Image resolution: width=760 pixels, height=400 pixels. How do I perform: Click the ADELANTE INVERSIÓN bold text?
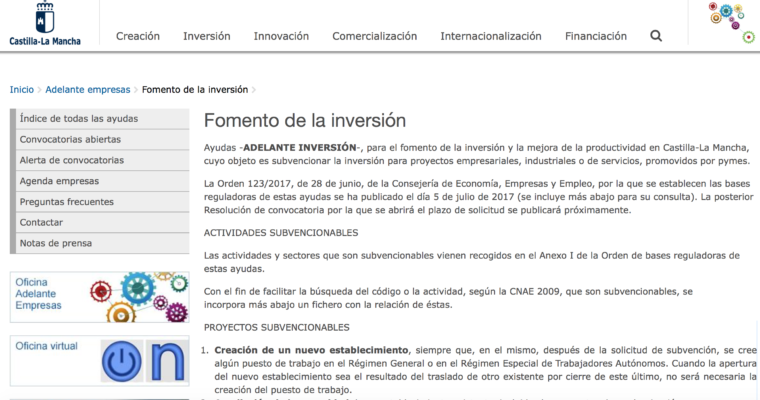[x=299, y=147]
